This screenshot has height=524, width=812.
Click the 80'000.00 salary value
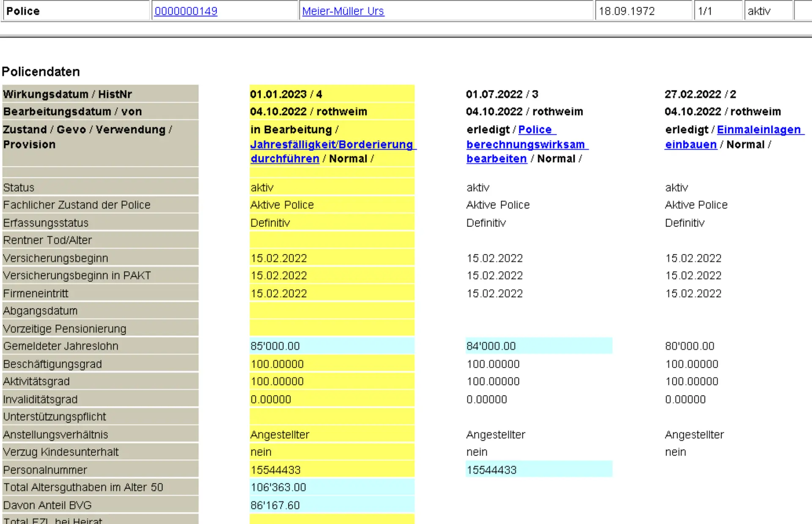coord(689,346)
